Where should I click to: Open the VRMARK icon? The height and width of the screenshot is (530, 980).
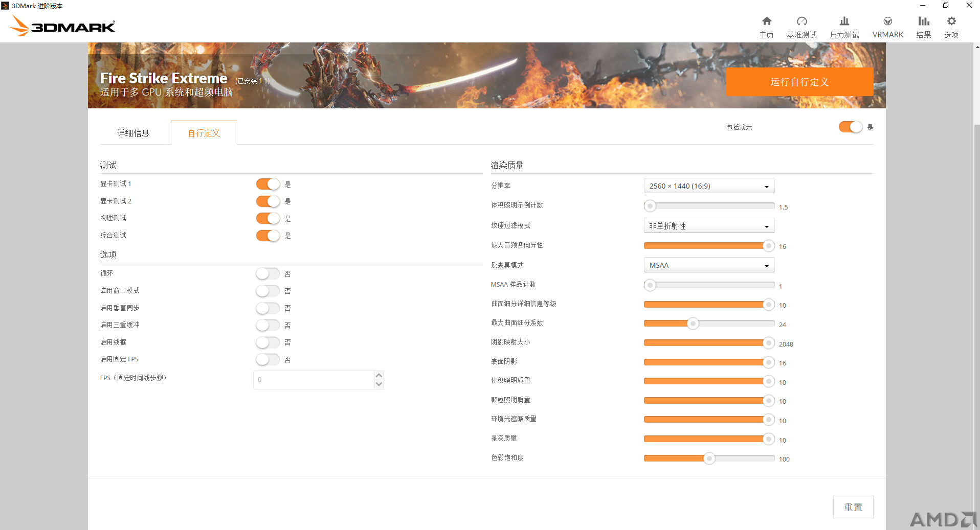[x=888, y=21]
